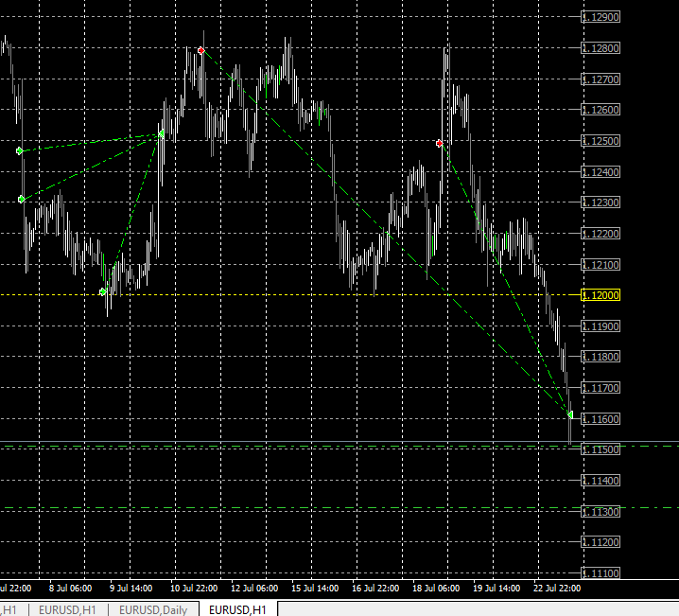Select the green buy arrow just below 1.12500

pos(20,150)
